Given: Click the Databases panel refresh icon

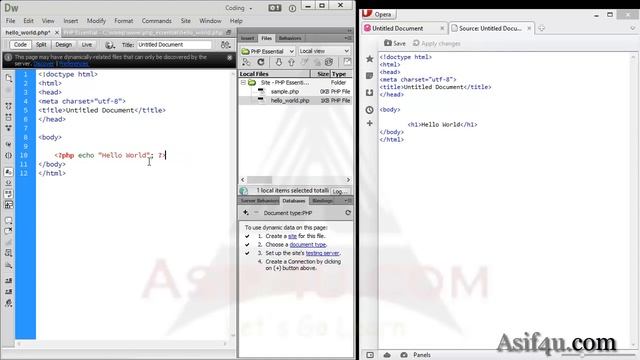Looking at the screenshot, I should tap(348, 213).
